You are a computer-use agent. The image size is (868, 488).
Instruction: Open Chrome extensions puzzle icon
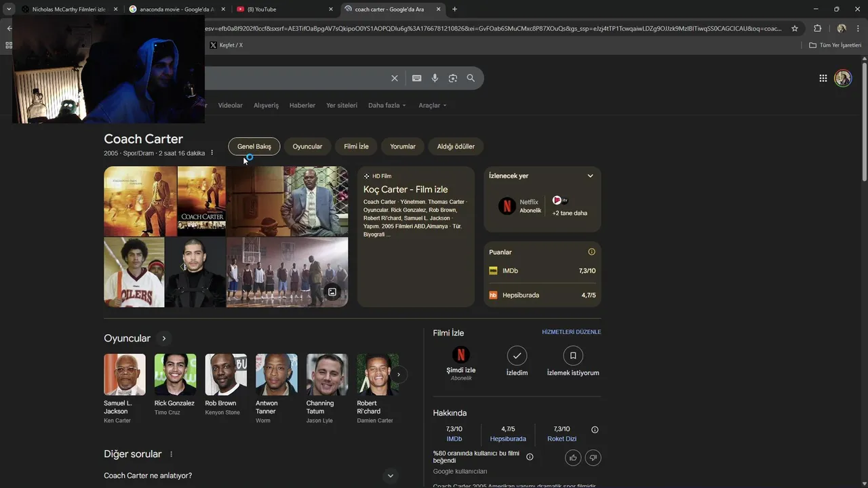tap(817, 28)
